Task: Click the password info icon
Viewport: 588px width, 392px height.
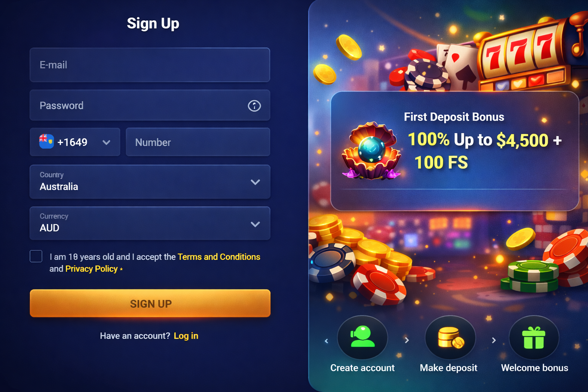Action: [x=254, y=106]
